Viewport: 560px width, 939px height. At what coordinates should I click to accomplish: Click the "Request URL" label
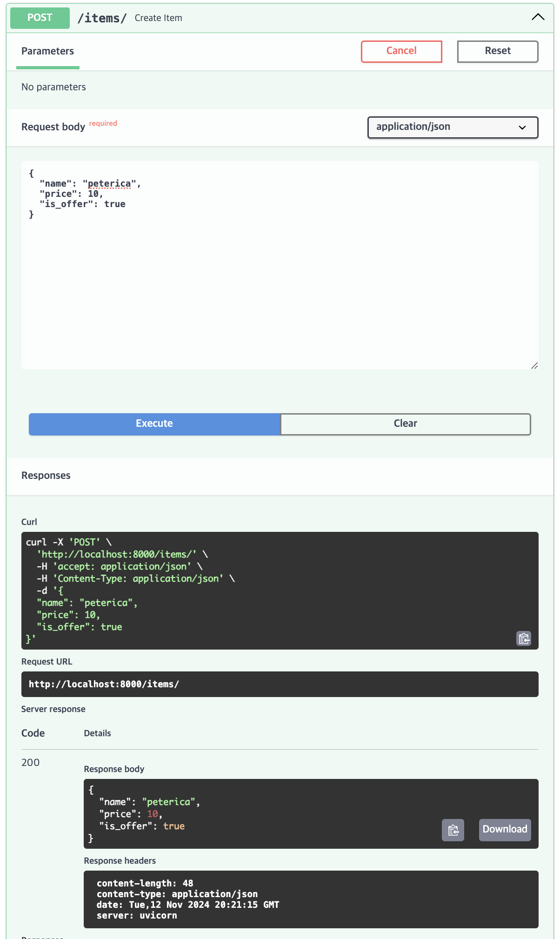click(x=47, y=662)
